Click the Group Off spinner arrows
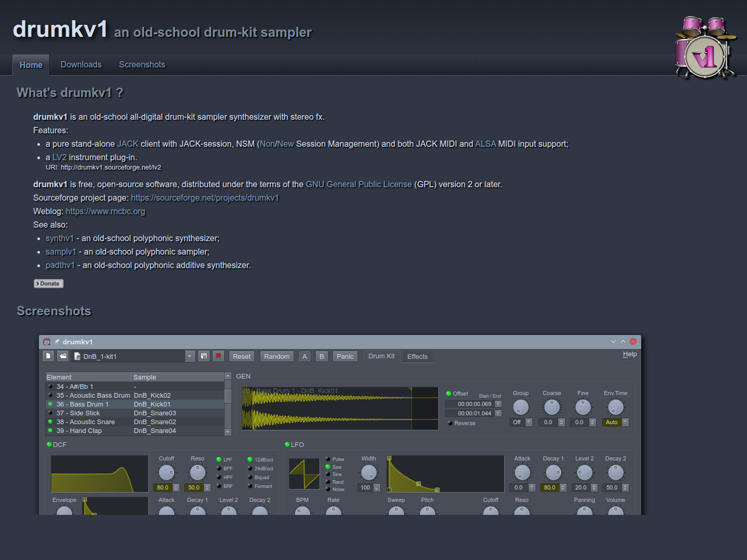 pyautogui.click(x=529, y=422)
